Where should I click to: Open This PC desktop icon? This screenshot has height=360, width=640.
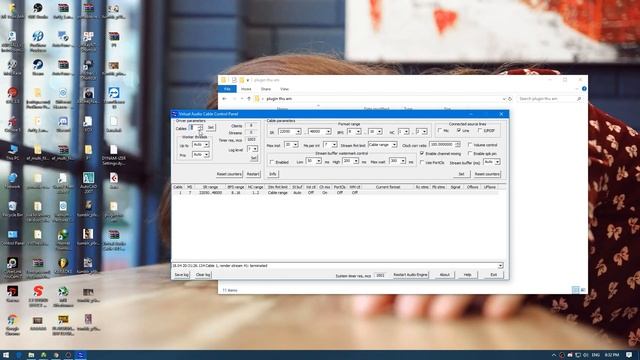pos(12,151)
